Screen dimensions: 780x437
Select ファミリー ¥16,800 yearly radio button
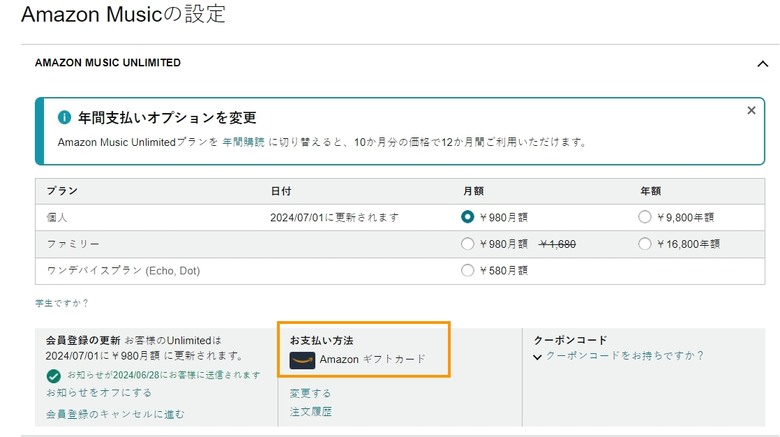644,244
